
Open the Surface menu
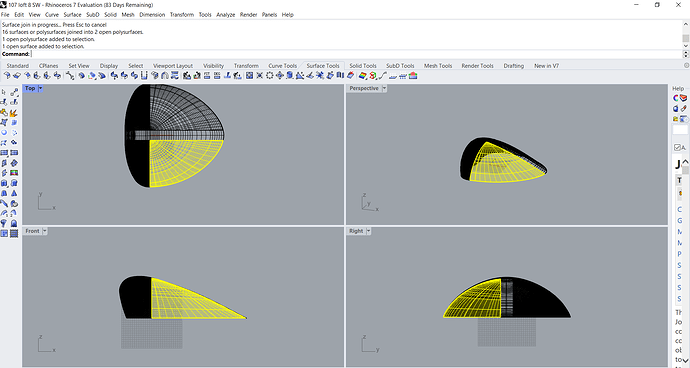coord(72,15)
